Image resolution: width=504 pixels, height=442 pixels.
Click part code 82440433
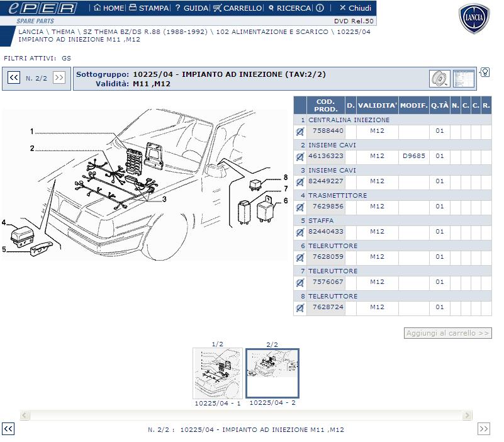325,231
